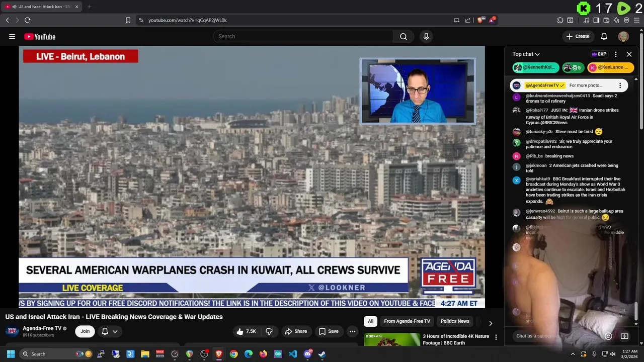644x362 pixels.
Task: Go back to the previous page
Action: pos(7,20)
